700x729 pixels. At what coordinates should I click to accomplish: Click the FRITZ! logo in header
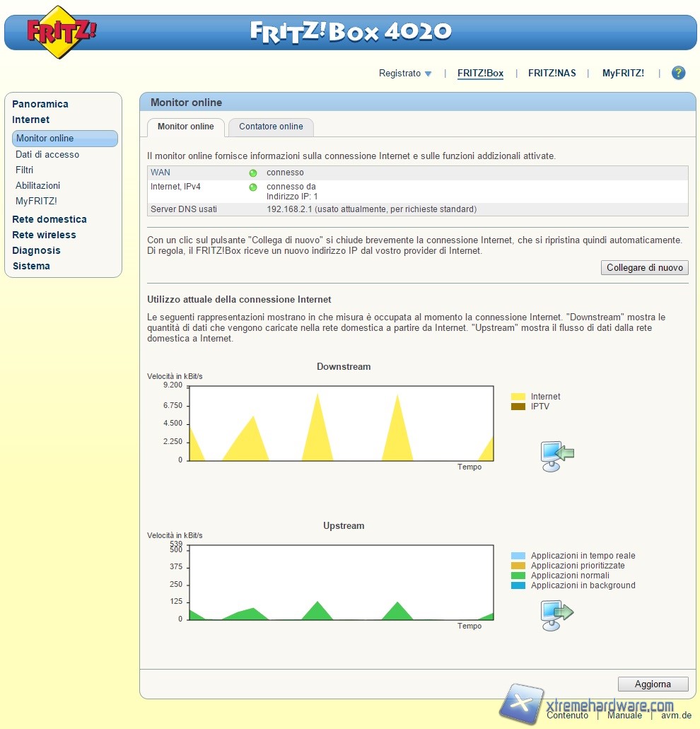62,32
